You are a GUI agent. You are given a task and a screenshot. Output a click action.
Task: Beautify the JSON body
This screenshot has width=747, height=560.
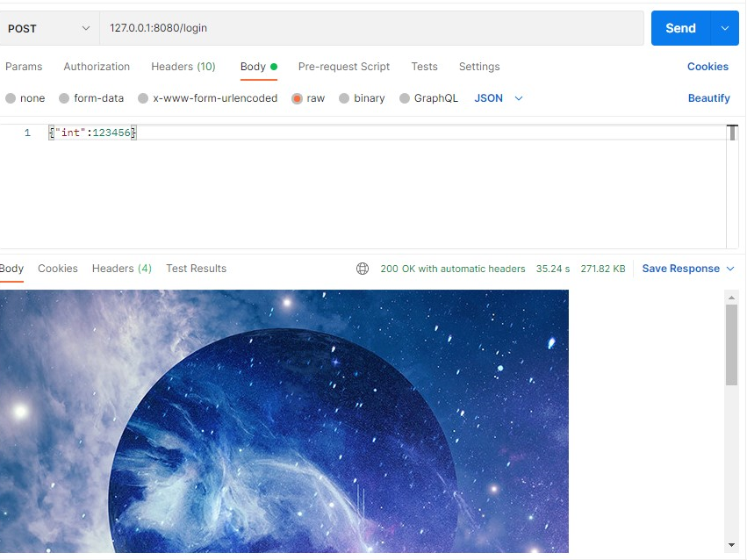click(x=709, y=98)
